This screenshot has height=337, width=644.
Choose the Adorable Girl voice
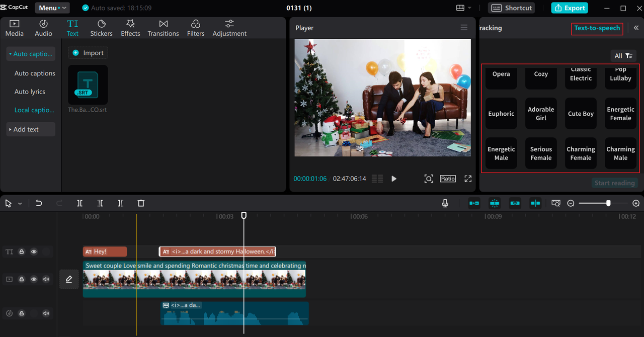point(541,114)
